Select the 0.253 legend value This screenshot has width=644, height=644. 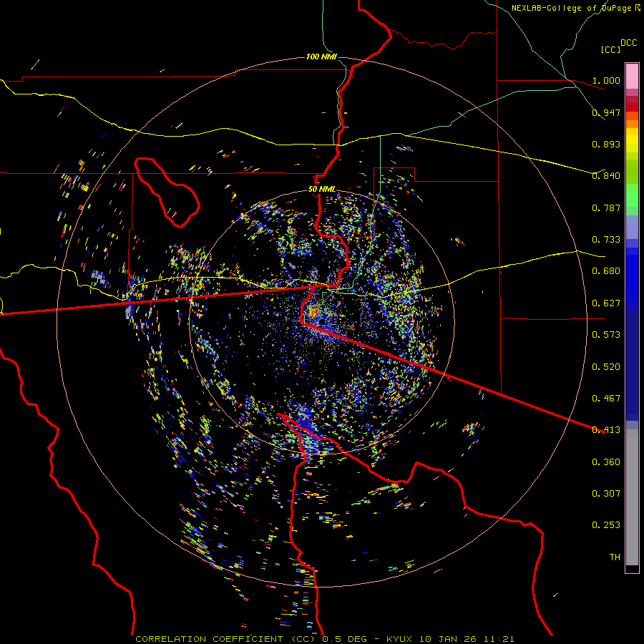(x=606, y=525)
